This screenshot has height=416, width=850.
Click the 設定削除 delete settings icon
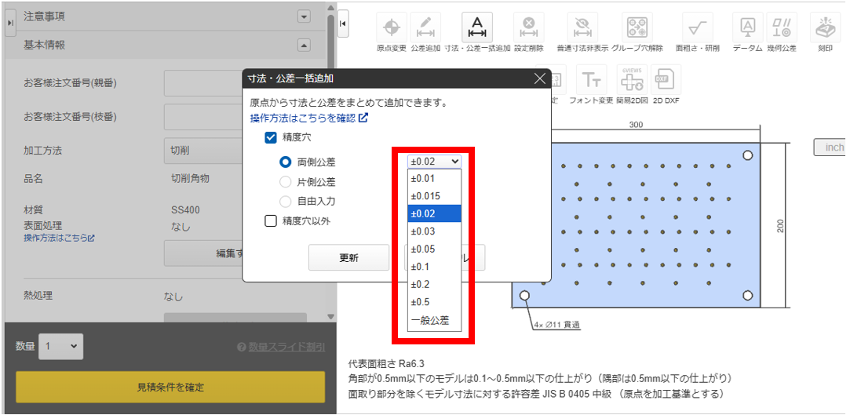528,26
